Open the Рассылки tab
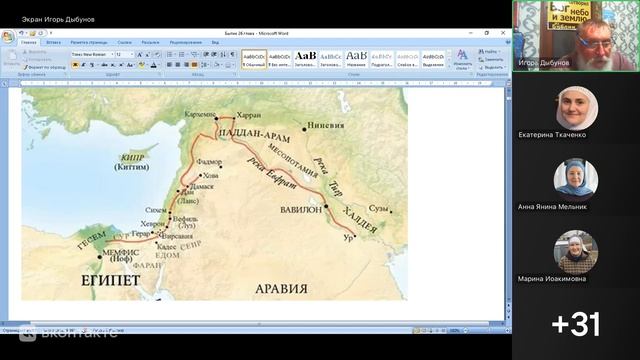640x360 pixels. click(150, 42)
